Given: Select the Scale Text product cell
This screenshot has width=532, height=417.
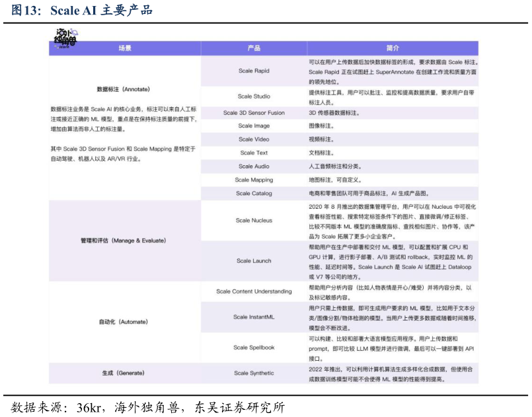Looking at the screenshot, I should [254, 153].
